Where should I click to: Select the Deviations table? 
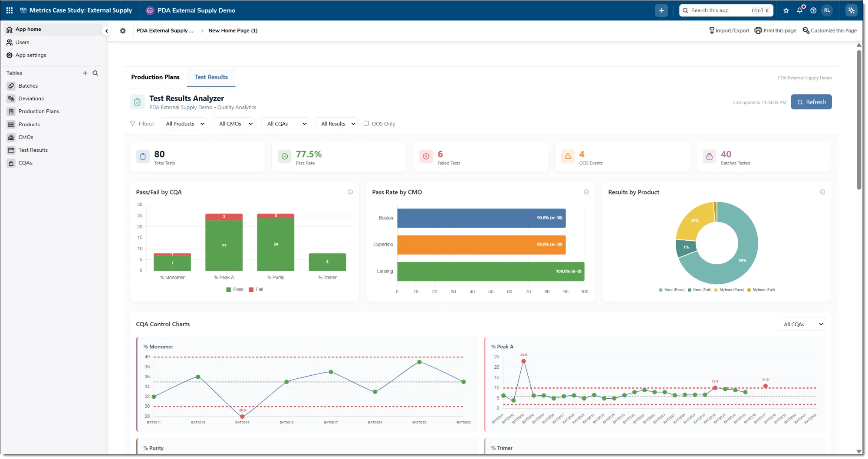click(30, 98)
